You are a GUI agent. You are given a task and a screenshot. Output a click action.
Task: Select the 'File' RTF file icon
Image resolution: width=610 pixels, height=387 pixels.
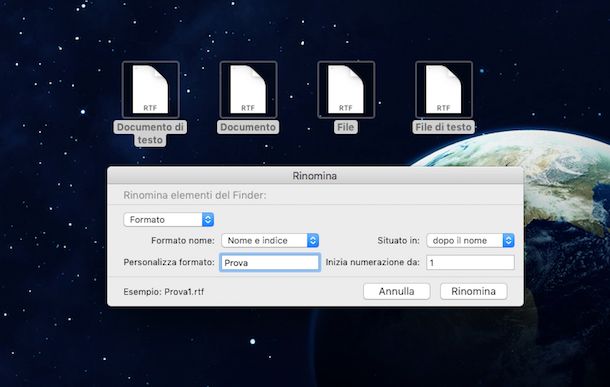coord(346,89)
